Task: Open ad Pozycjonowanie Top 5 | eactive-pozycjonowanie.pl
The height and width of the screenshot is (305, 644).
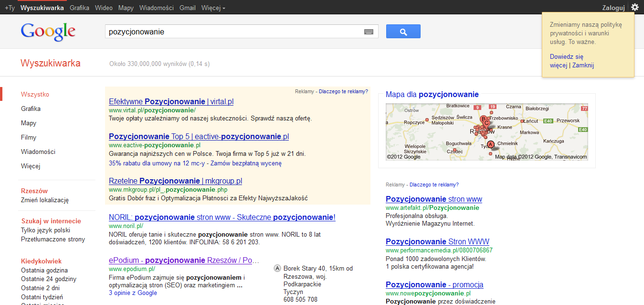Action: (x=199, y=136)
